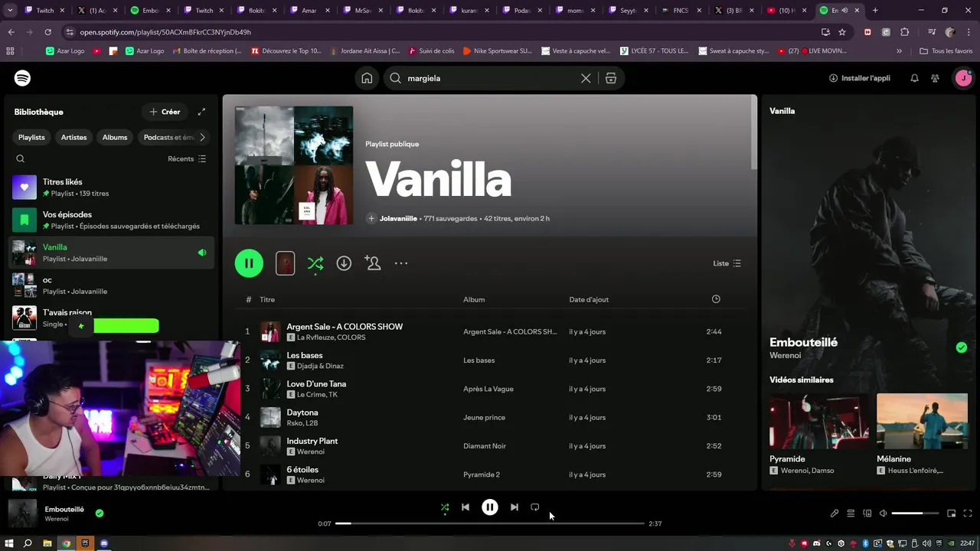Enter fullscreen player mode
Viewport: 980px width, 551px height.
(x=968, y=514)
